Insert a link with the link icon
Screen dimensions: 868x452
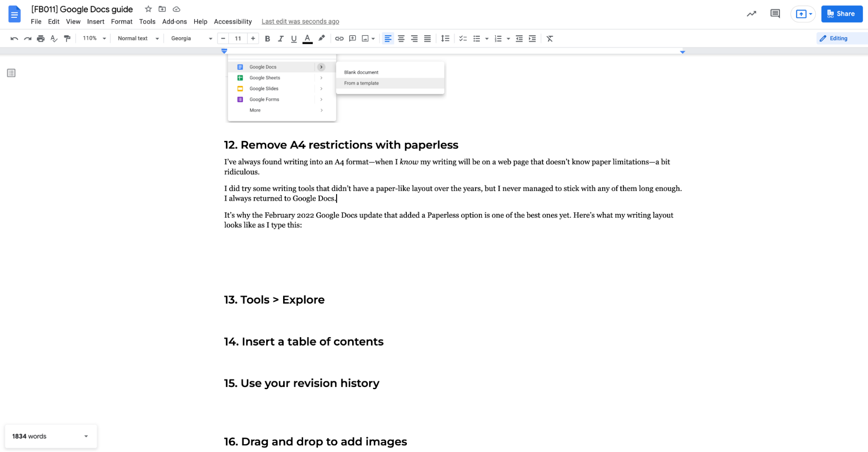point(339,38)
